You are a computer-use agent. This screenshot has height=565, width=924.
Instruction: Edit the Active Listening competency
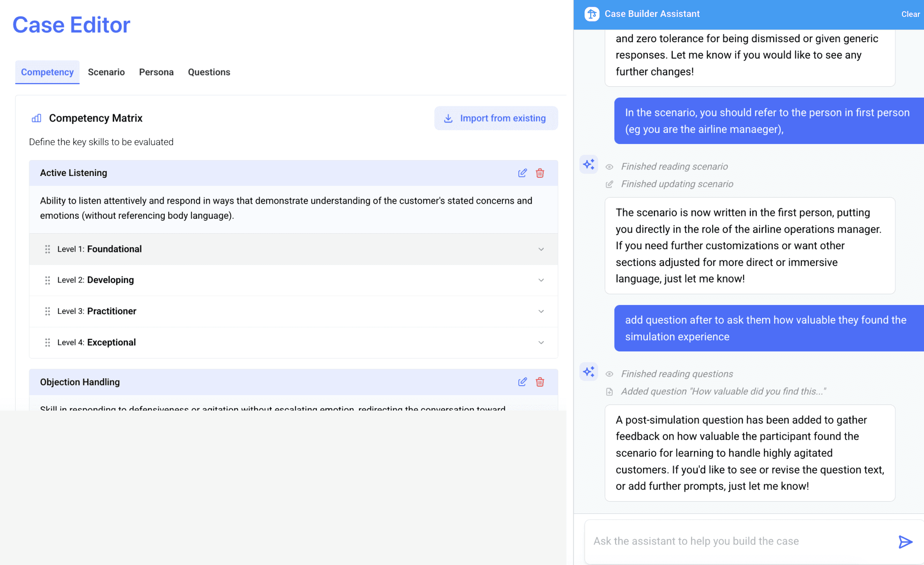522,173
